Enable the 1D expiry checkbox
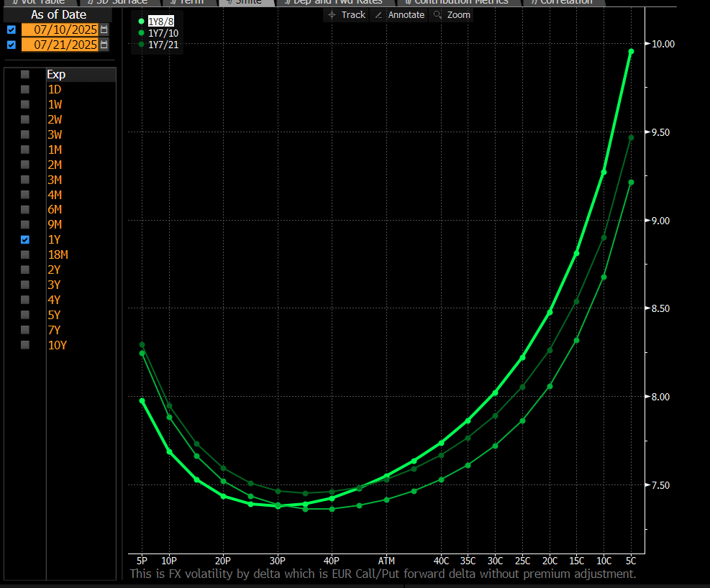The image size is (710, 588). 25,90
